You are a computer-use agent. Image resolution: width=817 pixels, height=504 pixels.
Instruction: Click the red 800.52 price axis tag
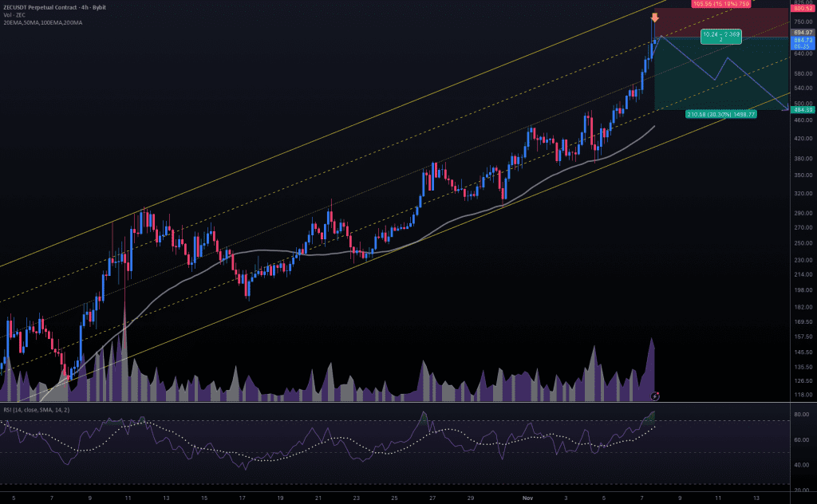click(x=801, y=8)
